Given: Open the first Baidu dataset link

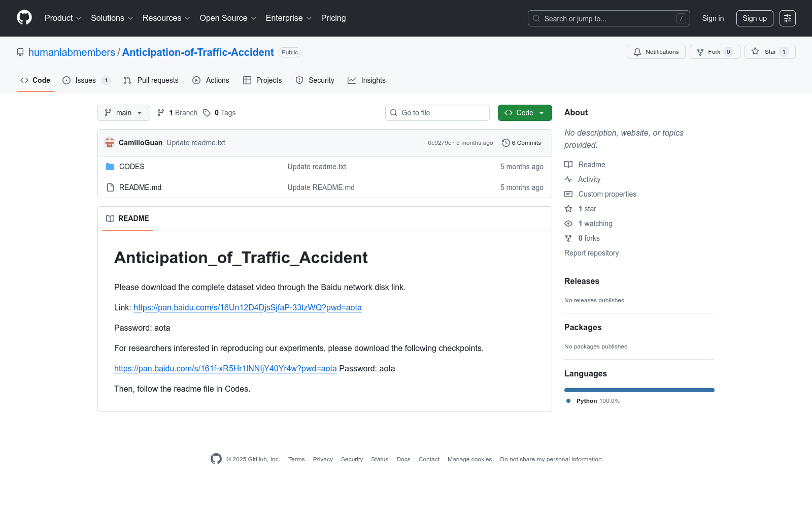Looking at the screenshot, I should [x=247, y=307].
